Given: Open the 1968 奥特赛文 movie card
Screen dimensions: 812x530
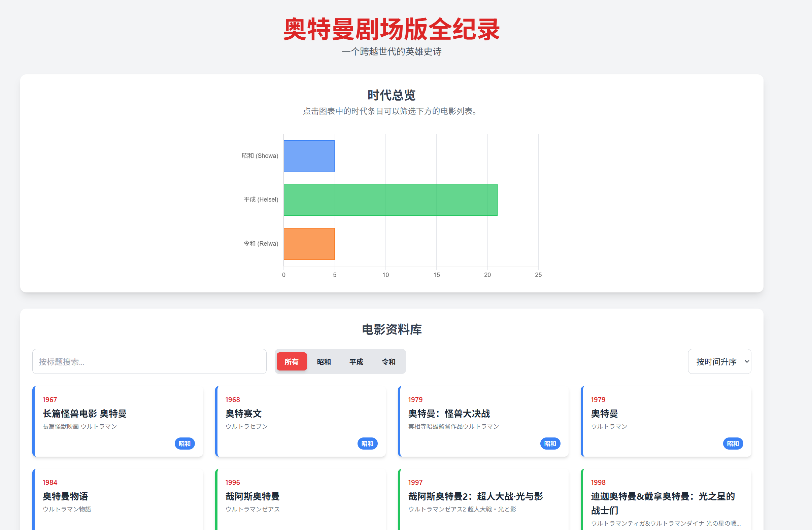Looking at the screenshot, I should 300,421.
